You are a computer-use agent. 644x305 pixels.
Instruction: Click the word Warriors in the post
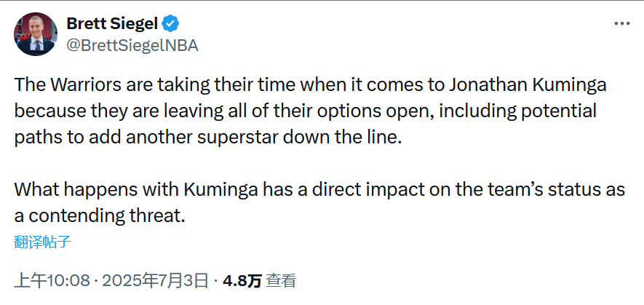point(80,85)
